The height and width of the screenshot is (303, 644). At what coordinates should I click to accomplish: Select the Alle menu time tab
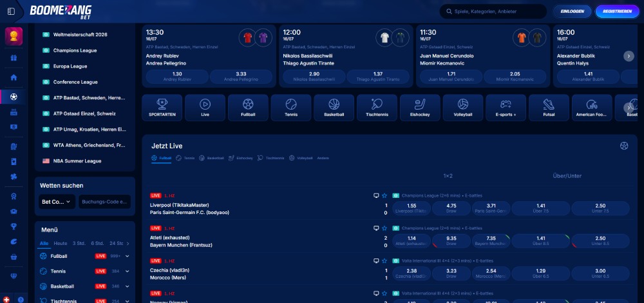[x=44, y=244]
